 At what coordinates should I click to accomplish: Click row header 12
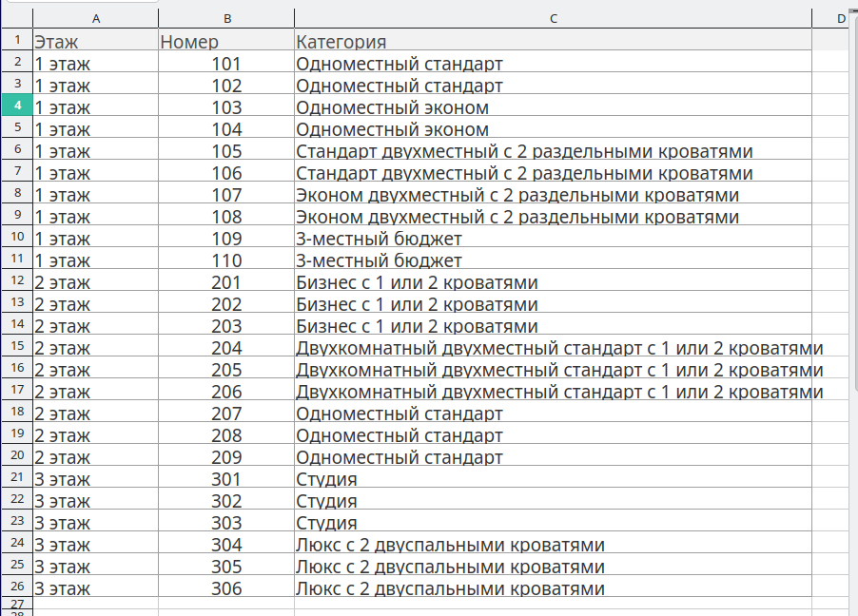(x=16, y=282)
